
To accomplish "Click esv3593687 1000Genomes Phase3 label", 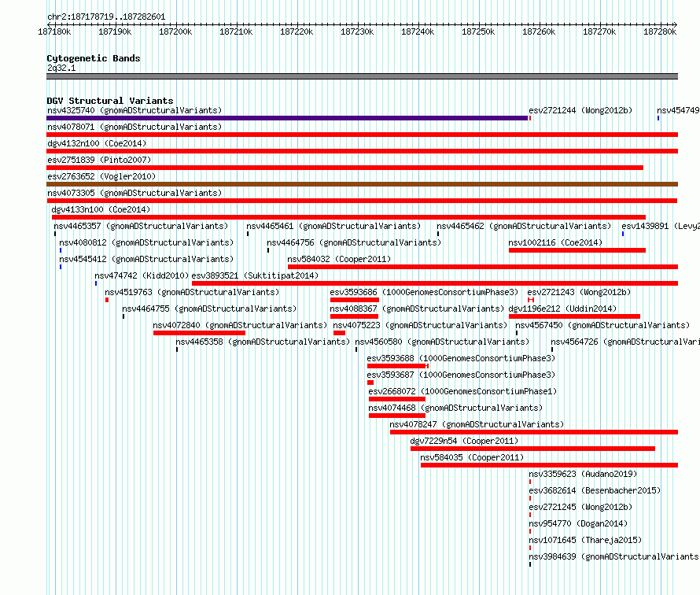I will pyautogui.click(x=461, y=375).
